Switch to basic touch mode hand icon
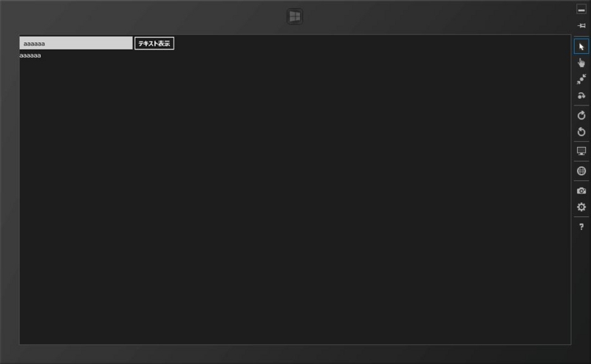Screen dimensions: 591x364 pos(581,63)
